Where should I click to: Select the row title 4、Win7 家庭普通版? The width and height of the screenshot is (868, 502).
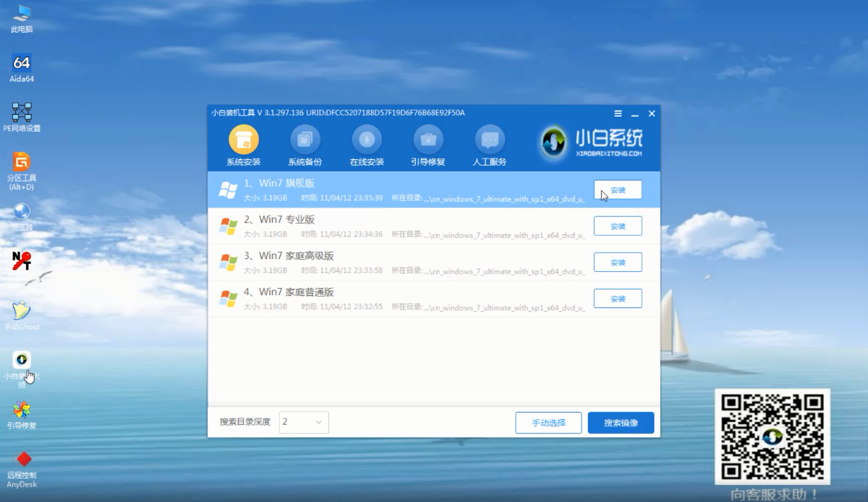289,292
